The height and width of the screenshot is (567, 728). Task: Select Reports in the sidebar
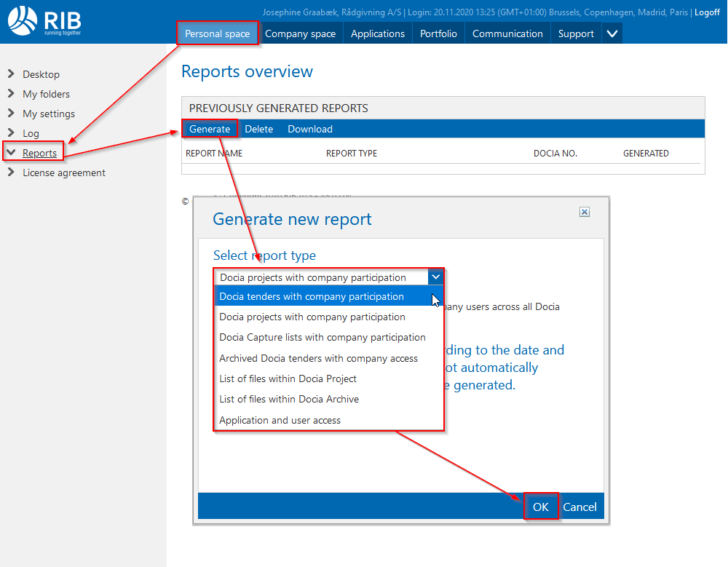point(39,153)
